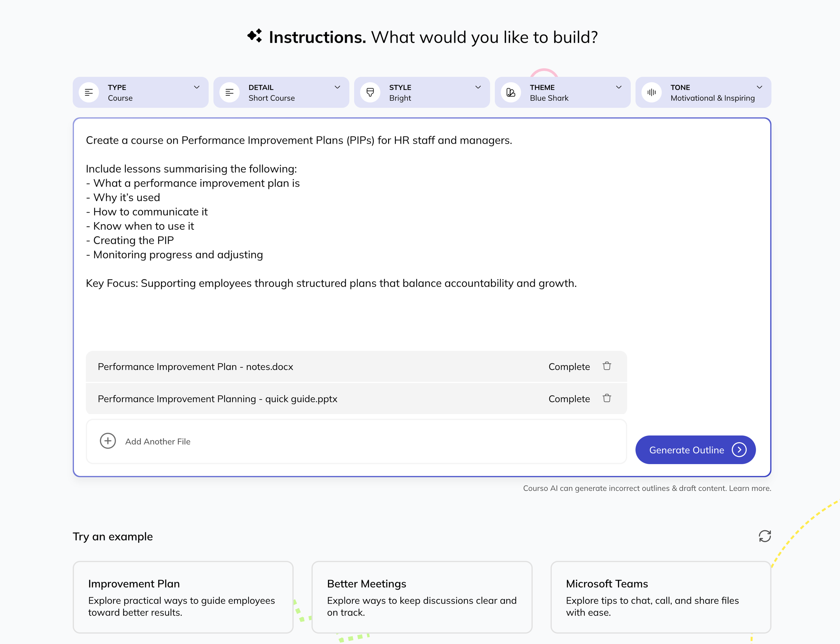Screen dimensions: 840x644
Task: Select the STYLE funnel icon
Action: [371, 92]
